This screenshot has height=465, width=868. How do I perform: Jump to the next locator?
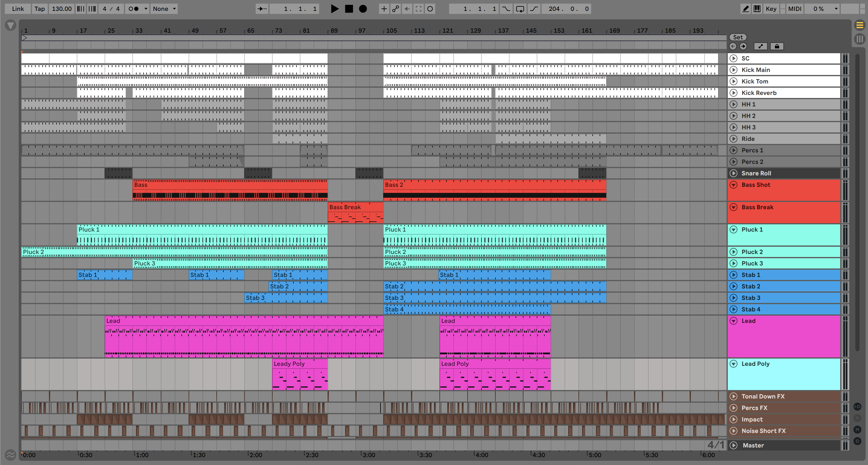743,47
